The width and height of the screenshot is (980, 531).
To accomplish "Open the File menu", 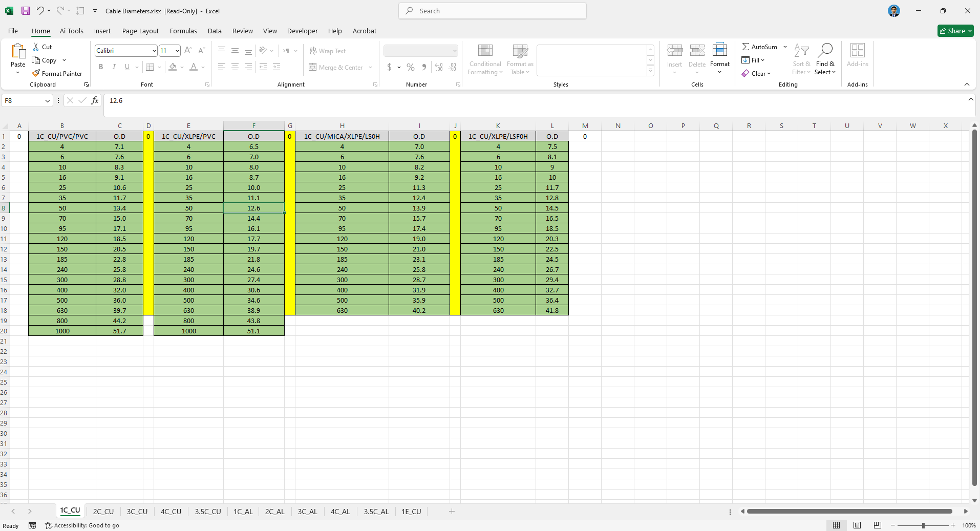I will tap(13, 31).
